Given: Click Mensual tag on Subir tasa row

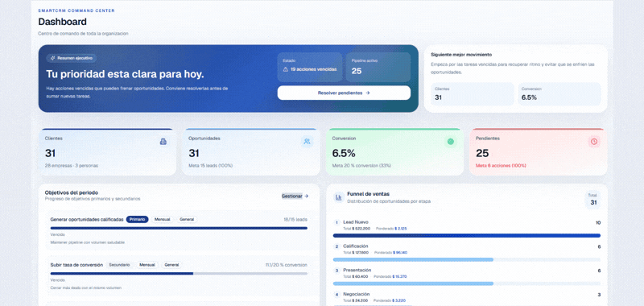Looking at the screenshot, I should (147, 265).
